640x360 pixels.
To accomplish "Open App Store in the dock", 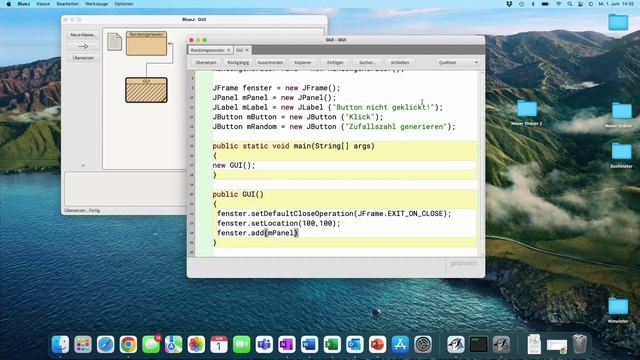I will pos(400,344).
